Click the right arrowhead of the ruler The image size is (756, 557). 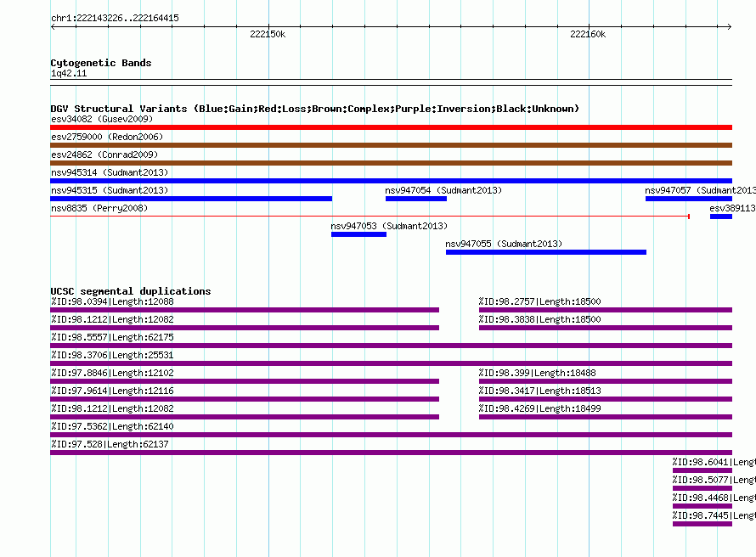pyautogui.click(x=730, y=27)
